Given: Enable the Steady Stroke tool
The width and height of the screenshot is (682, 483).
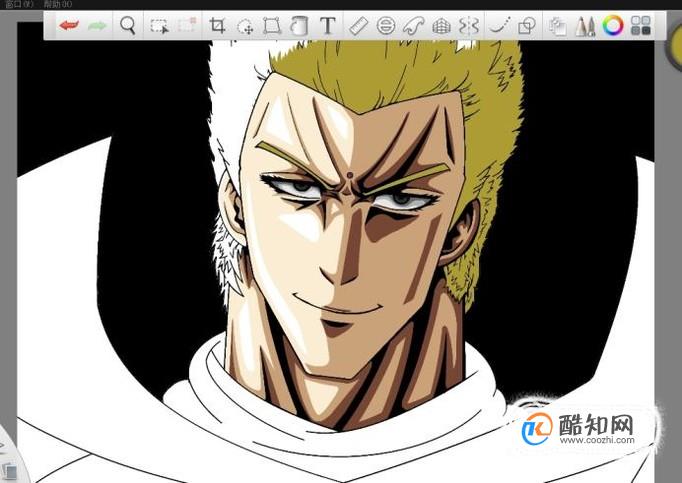Looking at the screenshot, I should [499, 26].
